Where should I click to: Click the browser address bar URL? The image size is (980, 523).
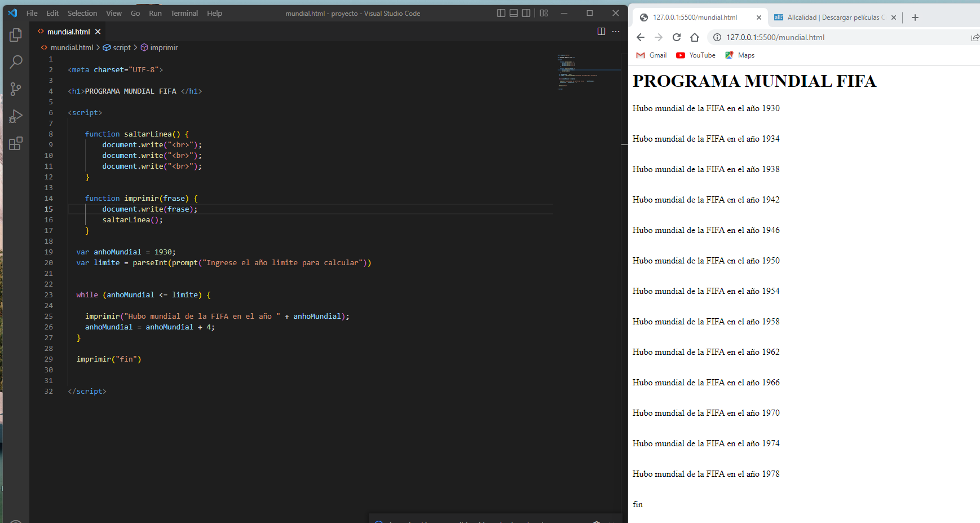775,37
